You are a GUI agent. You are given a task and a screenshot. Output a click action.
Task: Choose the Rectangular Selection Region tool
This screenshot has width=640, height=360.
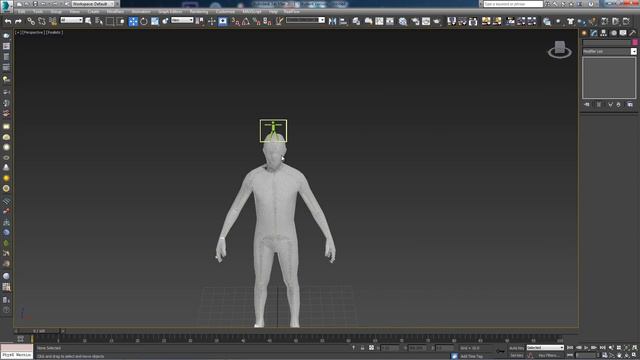pyautogui.click(x=110, y=21)
